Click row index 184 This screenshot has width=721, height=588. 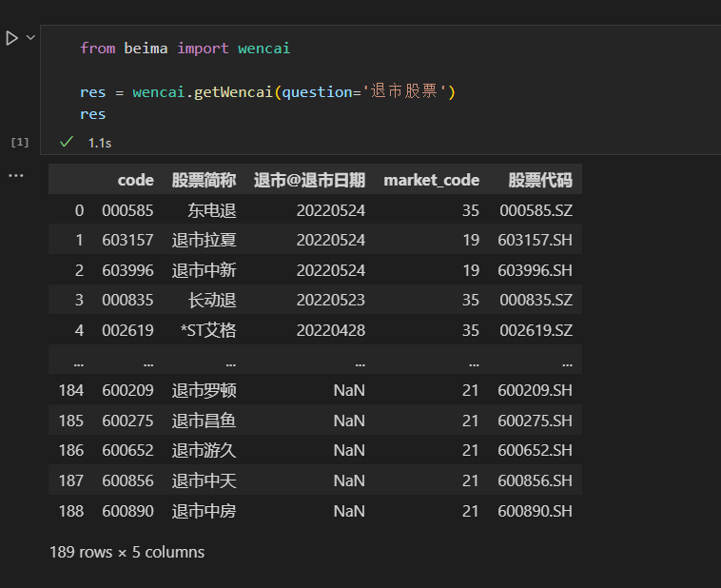(x=71, y=391)
